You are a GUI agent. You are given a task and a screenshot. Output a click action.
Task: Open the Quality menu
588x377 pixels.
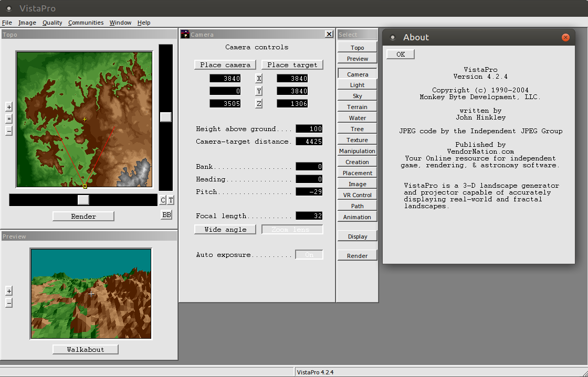52,23
